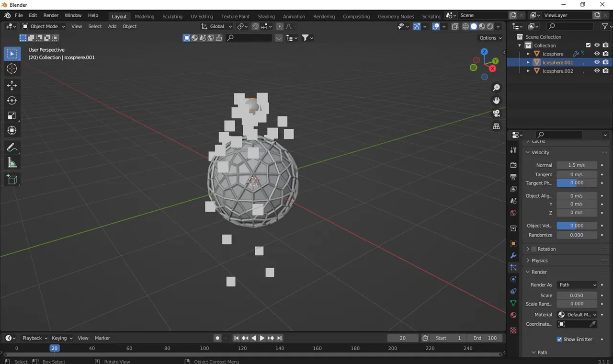Uncheck Show Emitter
The width and height of the screenshot is (613, 364).
(559, 339)
